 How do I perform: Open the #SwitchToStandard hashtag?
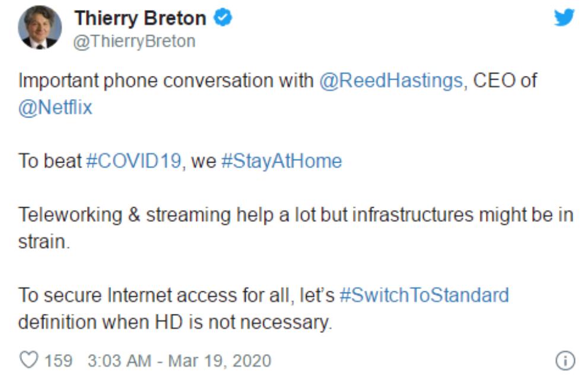424,295
